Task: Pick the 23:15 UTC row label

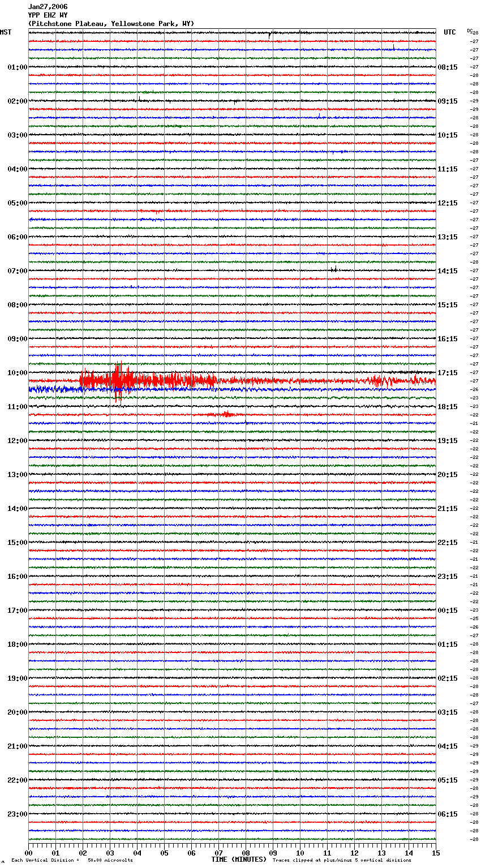Action: (x=448, y=577)
